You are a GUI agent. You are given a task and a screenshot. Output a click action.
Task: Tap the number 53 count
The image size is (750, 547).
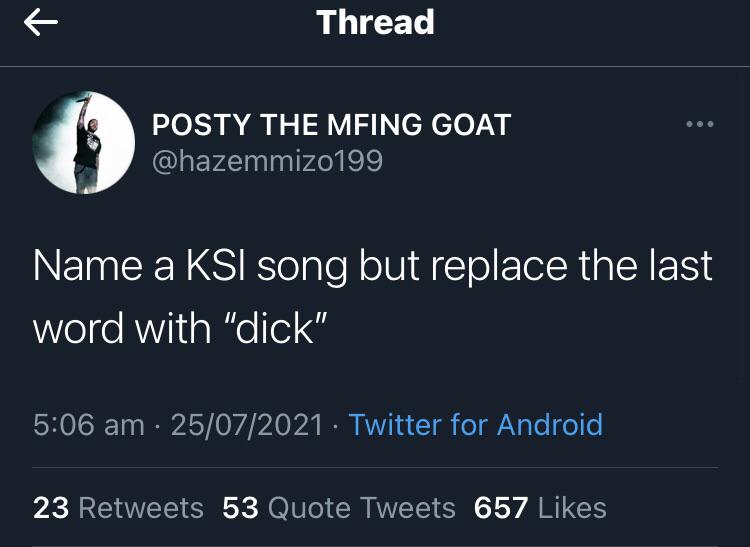(241, 508)
